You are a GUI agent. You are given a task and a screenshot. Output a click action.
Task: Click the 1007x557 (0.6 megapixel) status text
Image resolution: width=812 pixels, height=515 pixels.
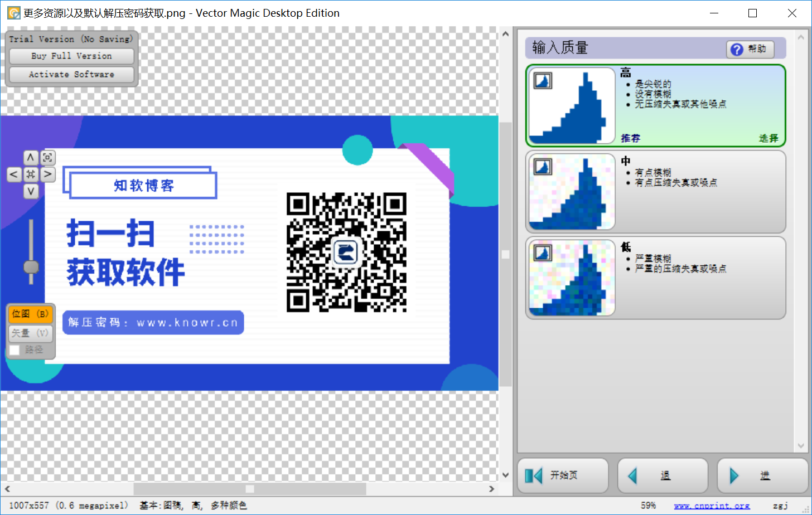click(x=69, y=506)
